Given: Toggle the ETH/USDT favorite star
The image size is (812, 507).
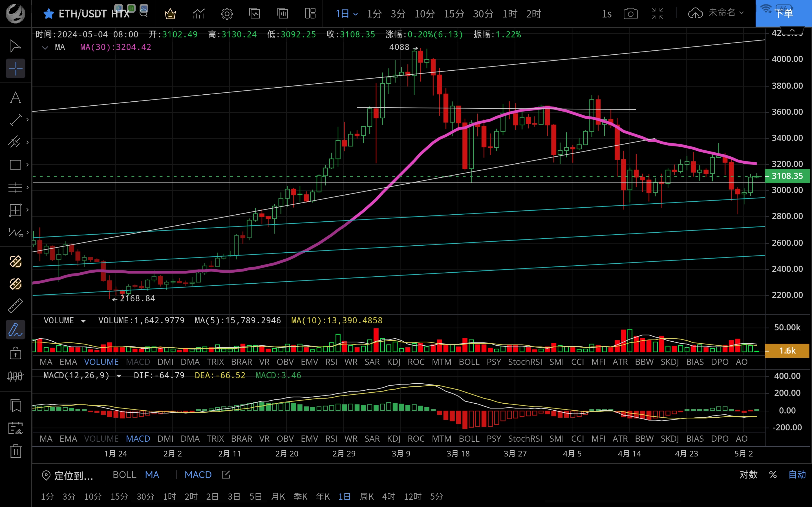Looking at the screenshot, I should tap(49, 14).
